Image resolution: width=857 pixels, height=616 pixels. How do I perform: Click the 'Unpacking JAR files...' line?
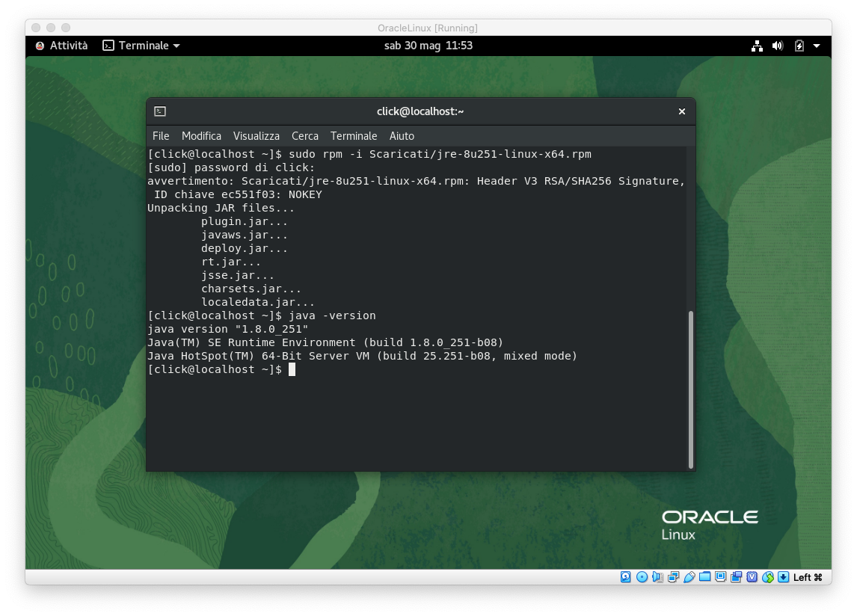tap(221, 209)
